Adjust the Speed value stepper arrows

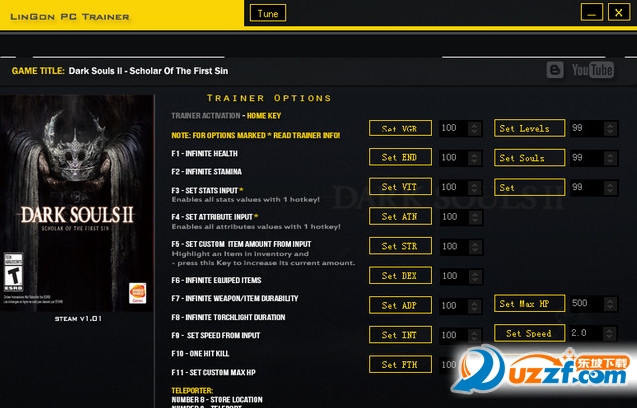click(609, 333)
